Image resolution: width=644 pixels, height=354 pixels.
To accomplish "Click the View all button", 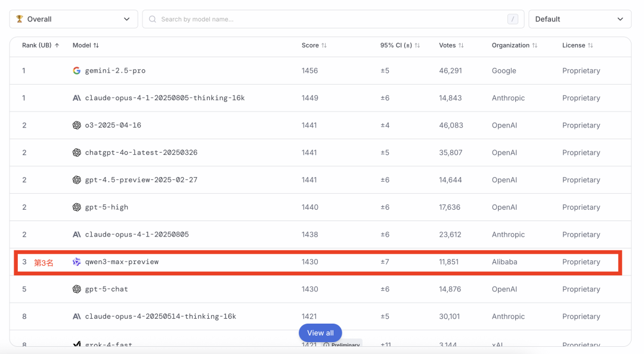I will (320, 333).
